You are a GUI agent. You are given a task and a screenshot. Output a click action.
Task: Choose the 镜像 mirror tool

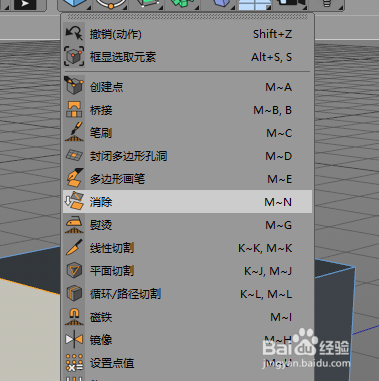click(x=187, y=340)
